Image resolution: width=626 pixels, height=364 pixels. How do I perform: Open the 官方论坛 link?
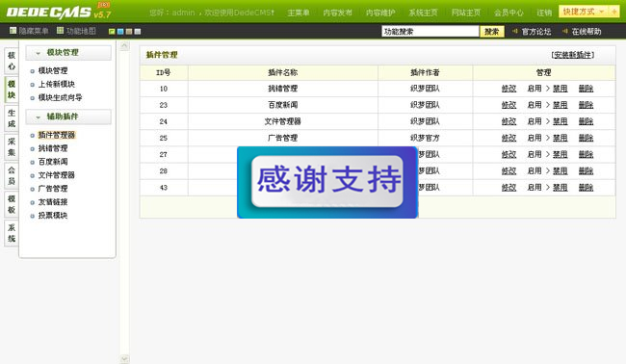536,31
